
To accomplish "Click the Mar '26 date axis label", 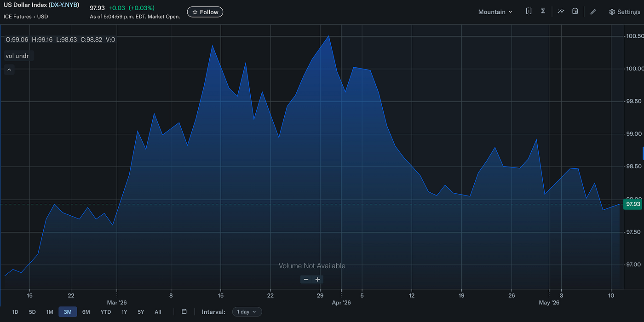I will point(117,303).
